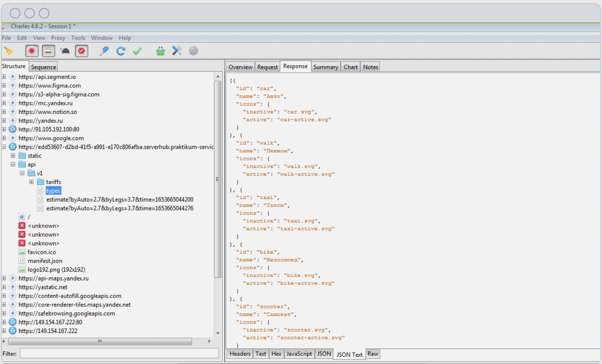Open the Tools menu

click(78, 38)
